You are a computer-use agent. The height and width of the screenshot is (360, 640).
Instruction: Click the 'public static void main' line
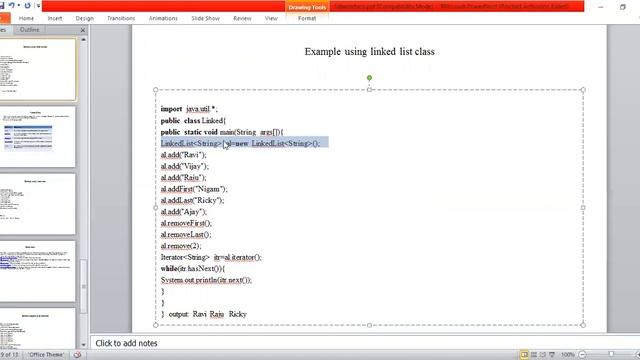[x=222, y=132]
